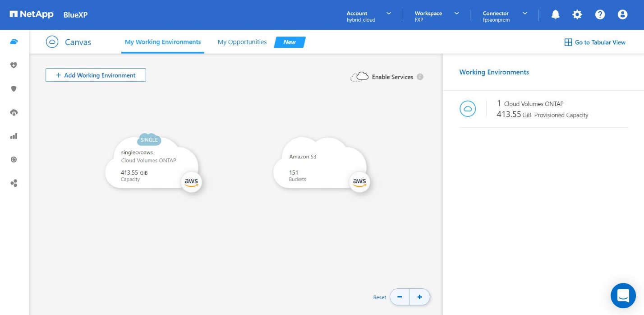Open the Health heart icon in sidebar
This screenshot has height=315, width=644.
[x=14, y=65]
